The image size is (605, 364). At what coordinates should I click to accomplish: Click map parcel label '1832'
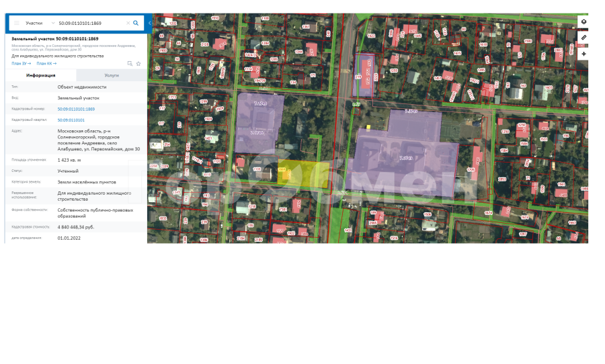(163, 218)
